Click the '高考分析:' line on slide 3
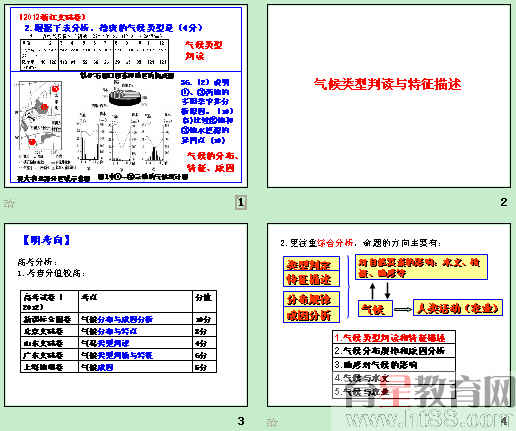 (37, 262)
